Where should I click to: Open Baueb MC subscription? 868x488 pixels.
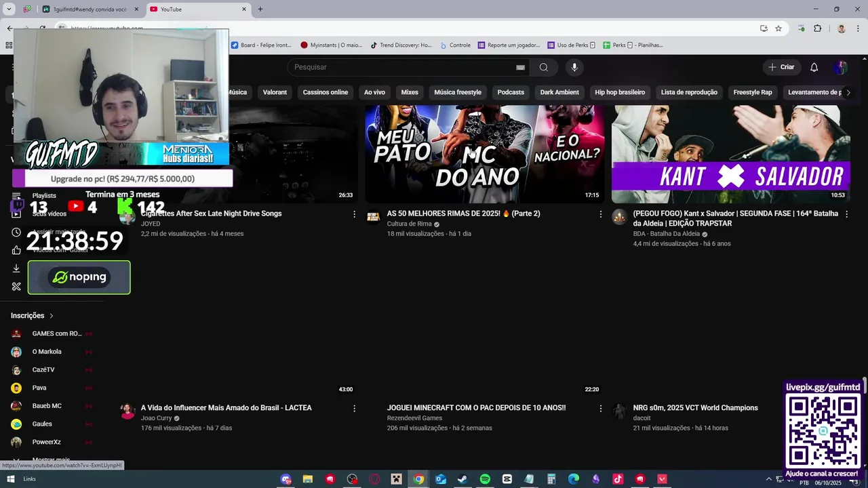(52, 406)
